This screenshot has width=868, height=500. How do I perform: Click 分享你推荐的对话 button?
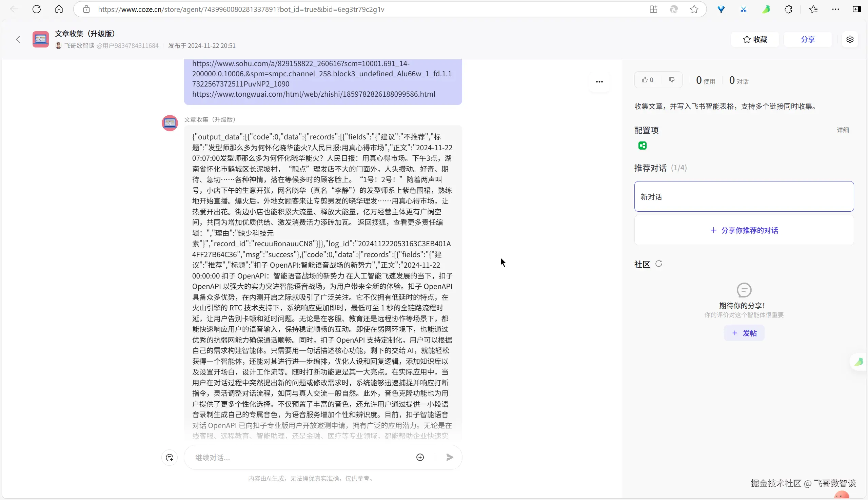point(744,230)
